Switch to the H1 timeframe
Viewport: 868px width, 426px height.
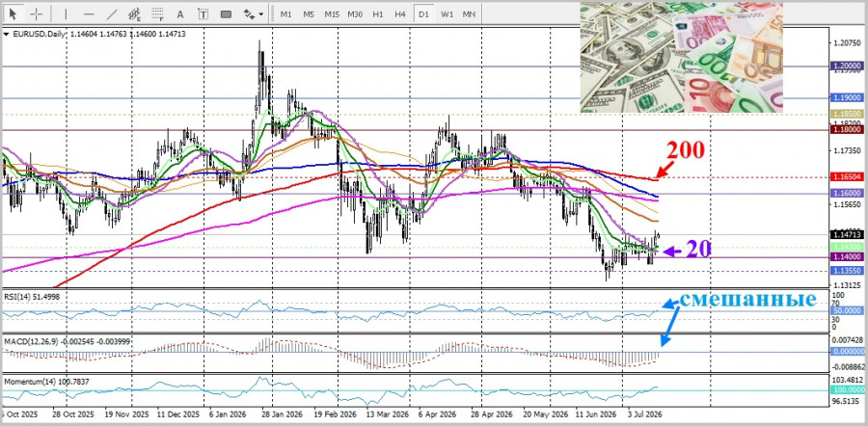(378, 13)
